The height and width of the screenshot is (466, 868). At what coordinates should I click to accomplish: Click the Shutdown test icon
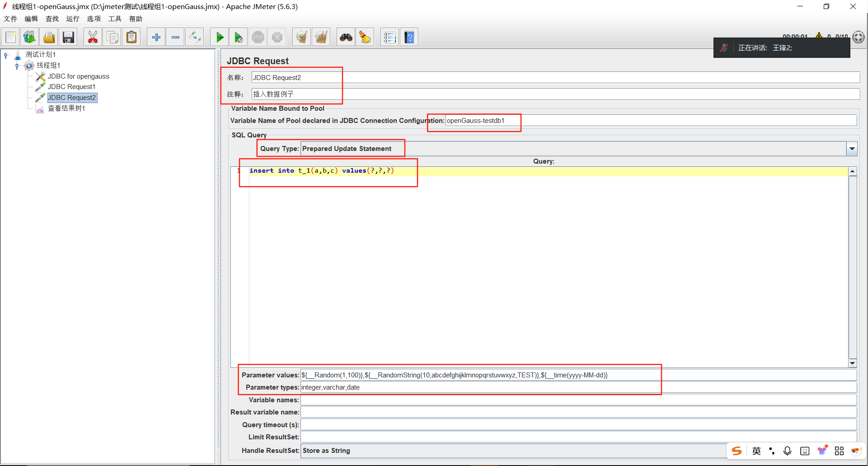pyautogui.click(x=277, y=37)
